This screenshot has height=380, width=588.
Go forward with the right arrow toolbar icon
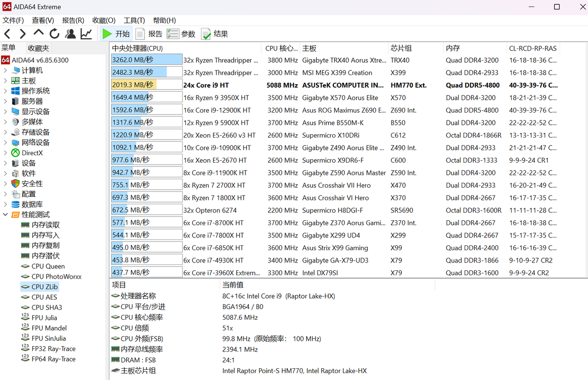23,34
